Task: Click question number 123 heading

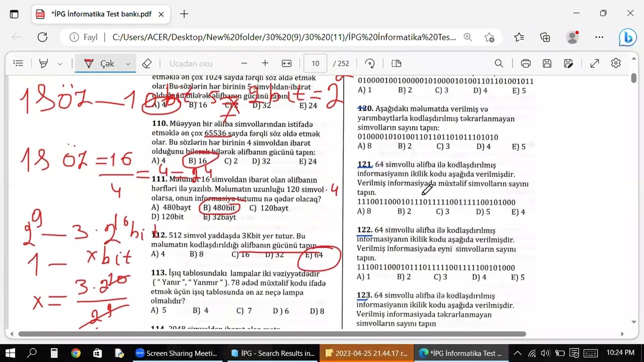Action: point(364,296)
